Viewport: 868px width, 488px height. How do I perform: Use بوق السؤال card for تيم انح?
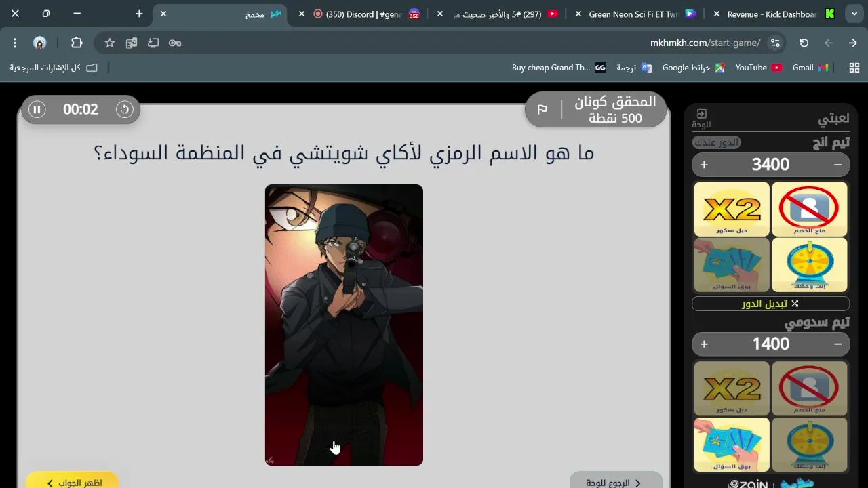click(732, 264)
